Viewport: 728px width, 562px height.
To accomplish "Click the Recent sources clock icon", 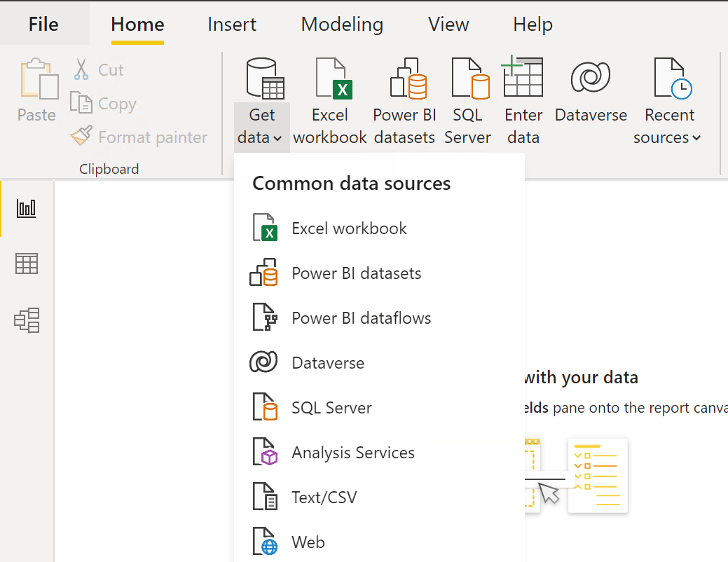I will pyautogui.click(x=673, y=78).
